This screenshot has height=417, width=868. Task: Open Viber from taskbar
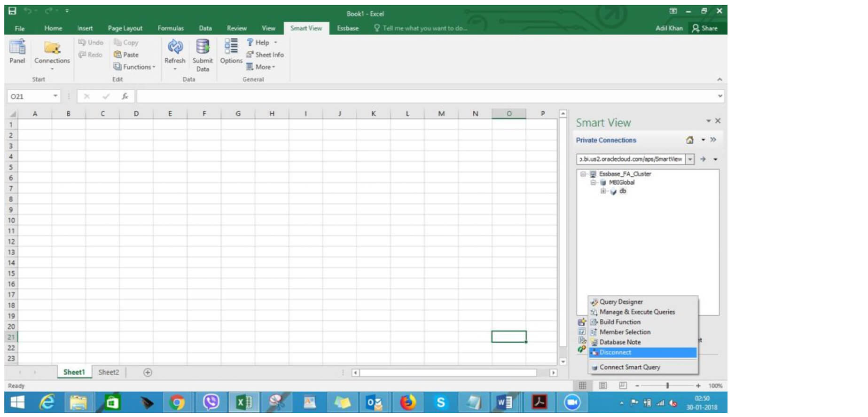click(211, 402)
